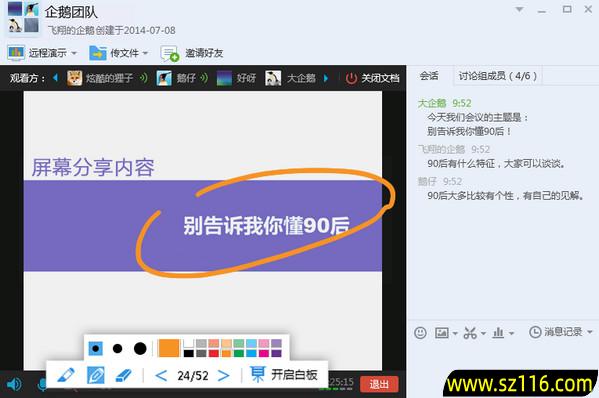The image size is (599, 398).
Task: Click 炫酷的狸子 fox avatar
Action: [x=74, y=78]
